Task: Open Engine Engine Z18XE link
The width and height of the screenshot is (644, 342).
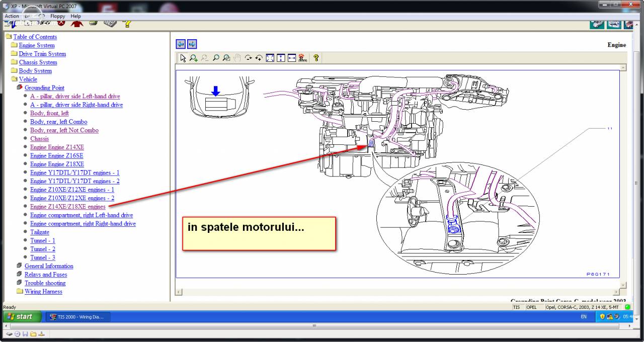Action: point(57,164)
